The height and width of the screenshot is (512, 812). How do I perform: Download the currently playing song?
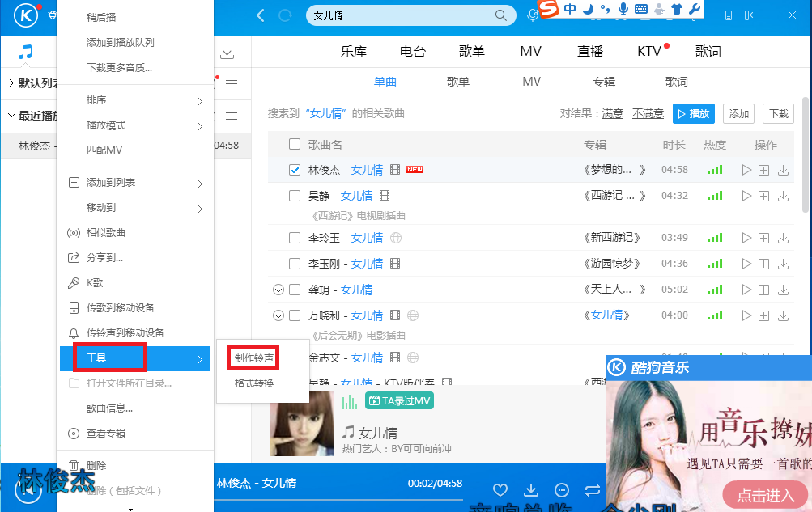coord(531,489)
